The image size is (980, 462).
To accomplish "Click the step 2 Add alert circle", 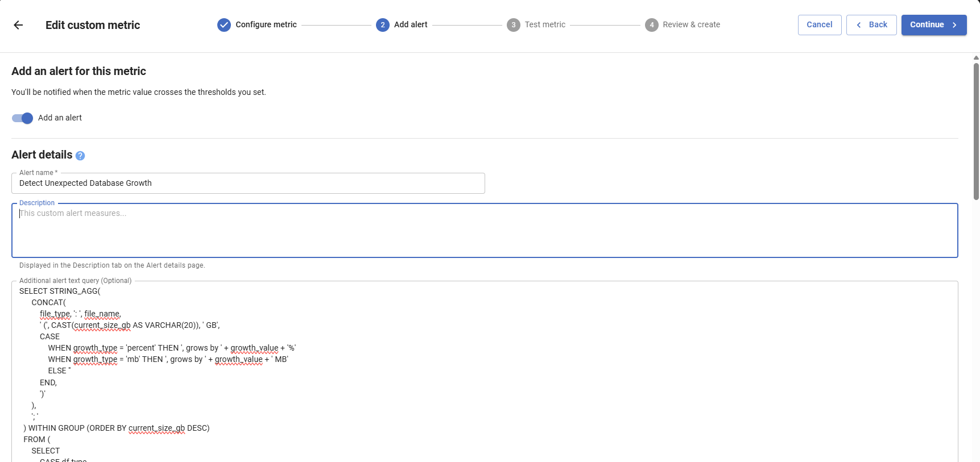I will coord(383,24).
